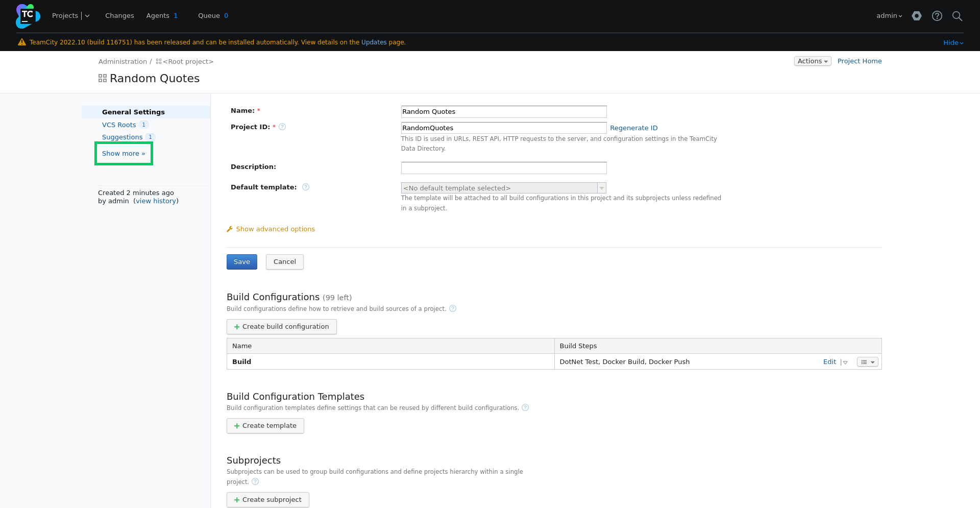Click the wrench icon for advanced options
The image size is (980, 508).
pos(230,229)
